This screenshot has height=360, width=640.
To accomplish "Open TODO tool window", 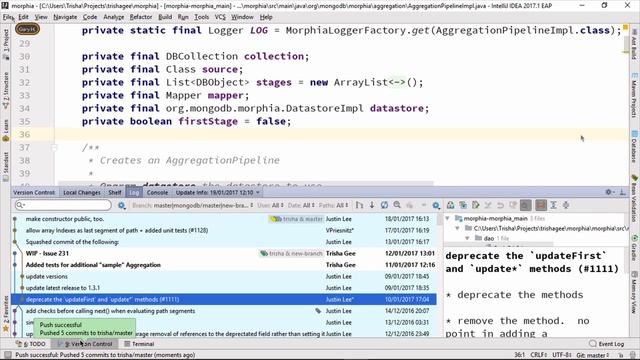I will click(x=31, y=344).
